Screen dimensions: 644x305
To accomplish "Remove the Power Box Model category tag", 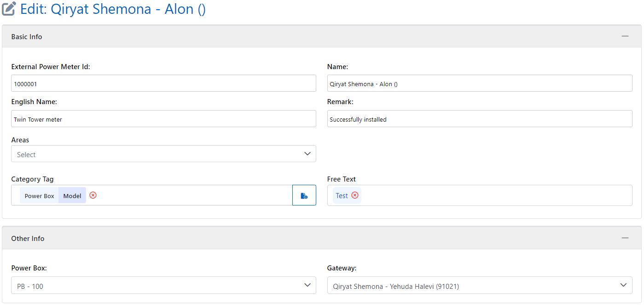I will pyautogui.click(x=93, y=195).
